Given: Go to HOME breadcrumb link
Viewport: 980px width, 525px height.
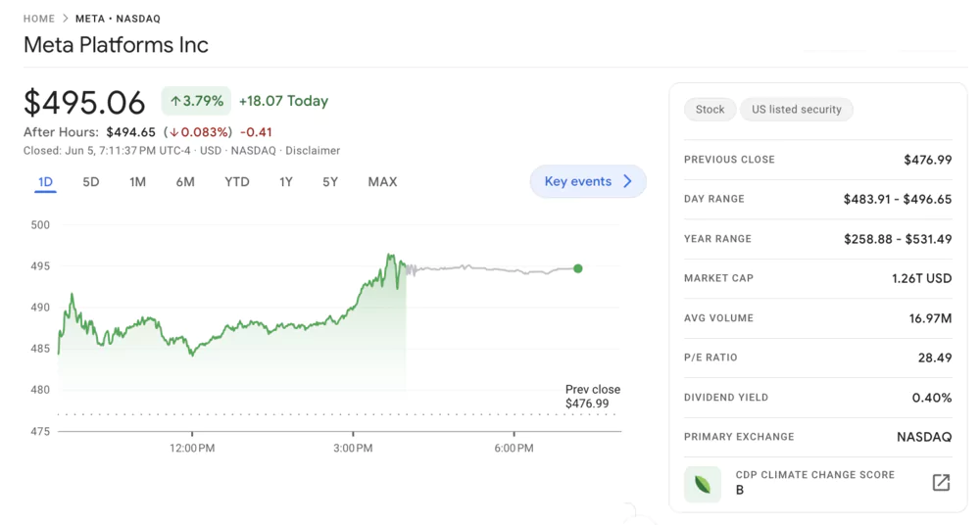Looking at the screenshot, I should pos(39,19).
